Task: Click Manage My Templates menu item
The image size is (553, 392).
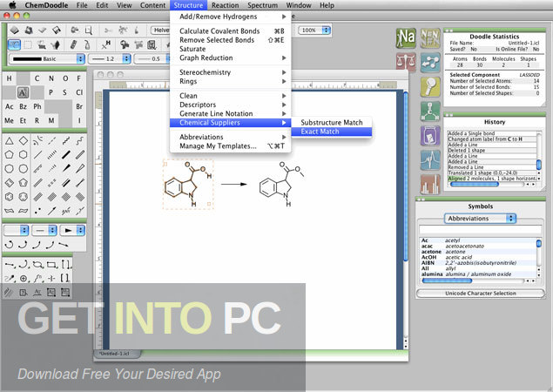Action: 230,146
